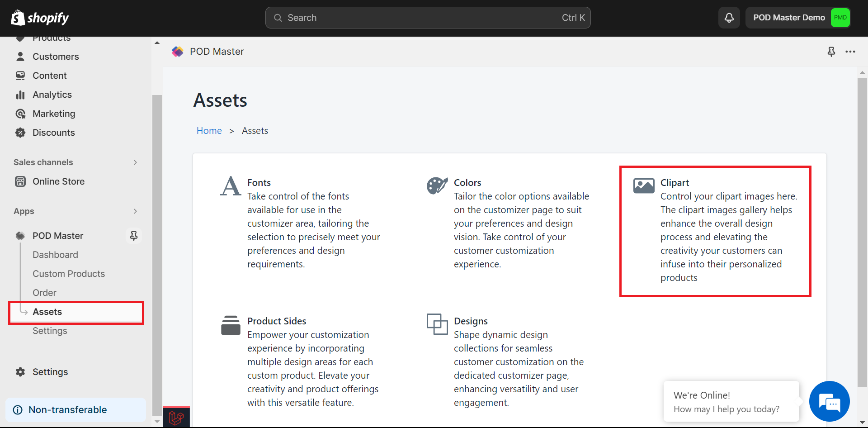Click the Analytics bar chart icon
Image resolution: width=868 pixels, height=428 pixels.
point(20,95)
